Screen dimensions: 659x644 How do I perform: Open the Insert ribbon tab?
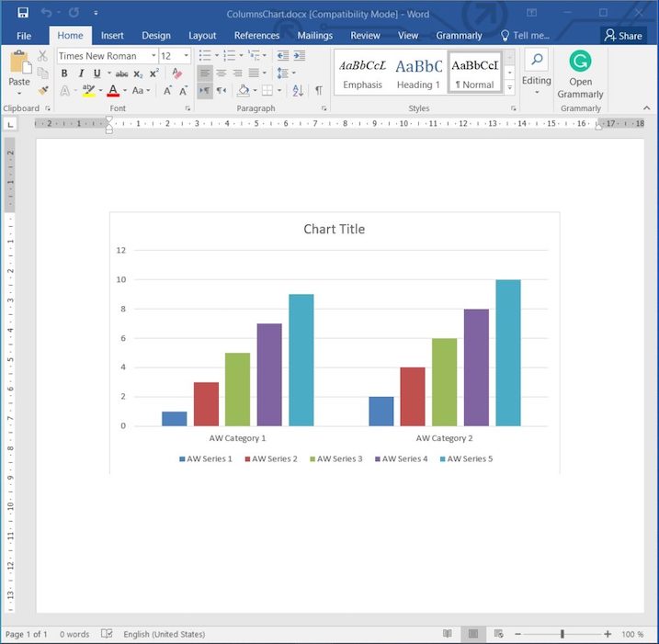112,36
